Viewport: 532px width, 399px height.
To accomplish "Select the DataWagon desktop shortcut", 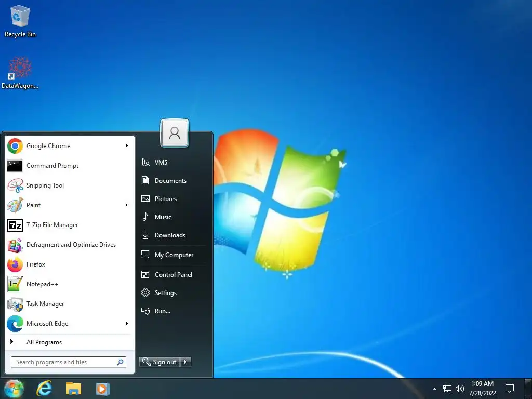I will 20,73.
